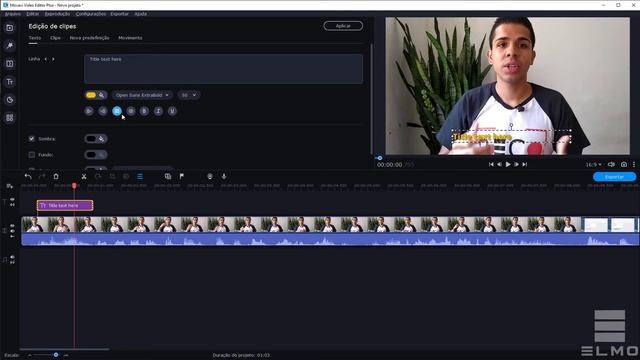Open the Reprodução menu

tap(57, 14)
